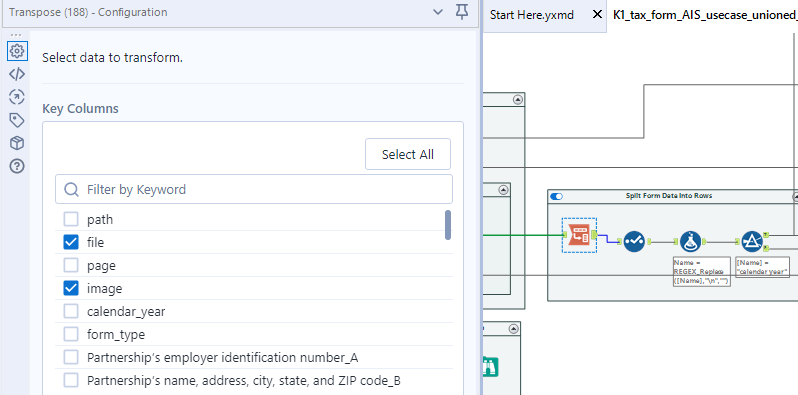
Task: Click the Filter by Keyword field
Action: (x=253, y=190)
